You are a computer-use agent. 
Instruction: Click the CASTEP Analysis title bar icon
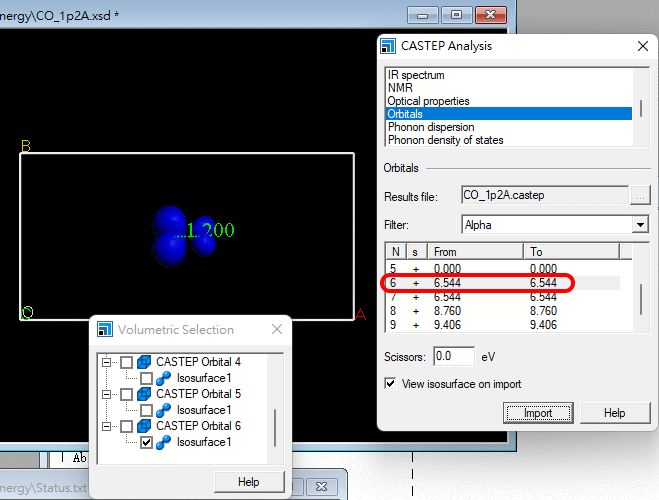pos(387,46)
